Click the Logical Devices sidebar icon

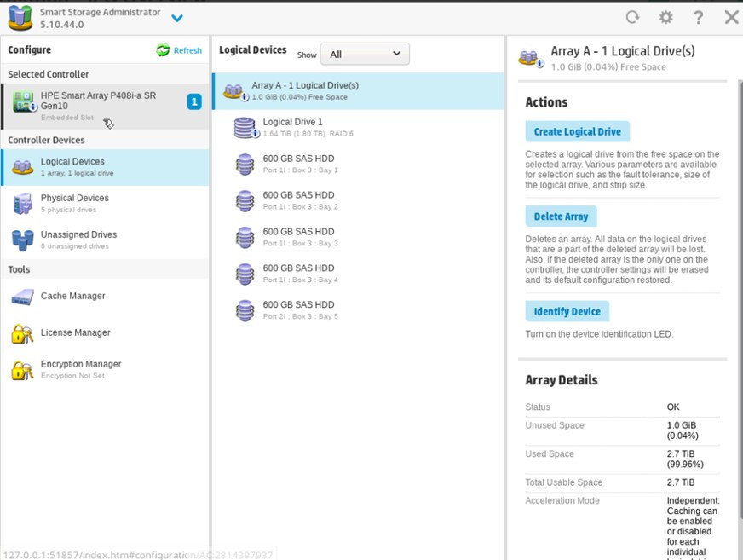[x=22, y=167]
